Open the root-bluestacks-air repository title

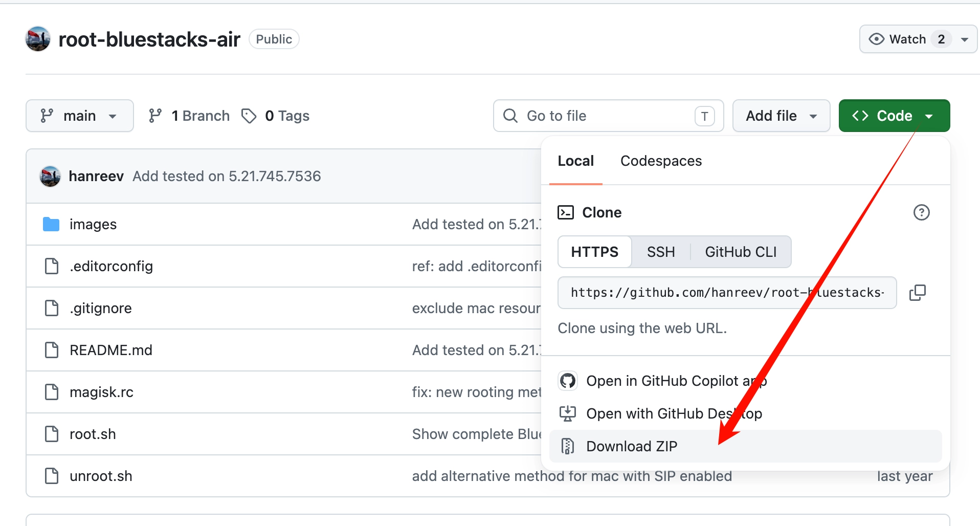click(x=149, y=39)
